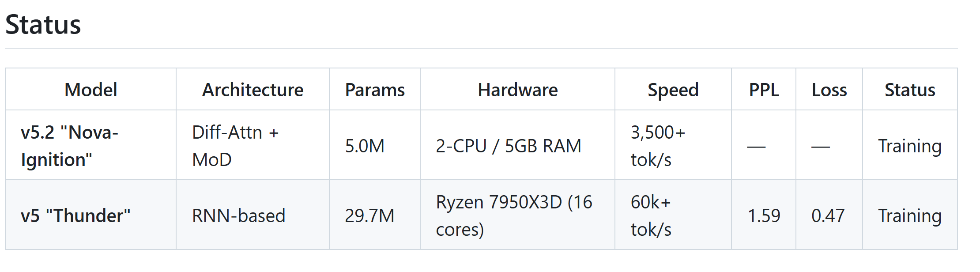Click the Model column header
Viewport: 980px width, 272px height.
91,90
